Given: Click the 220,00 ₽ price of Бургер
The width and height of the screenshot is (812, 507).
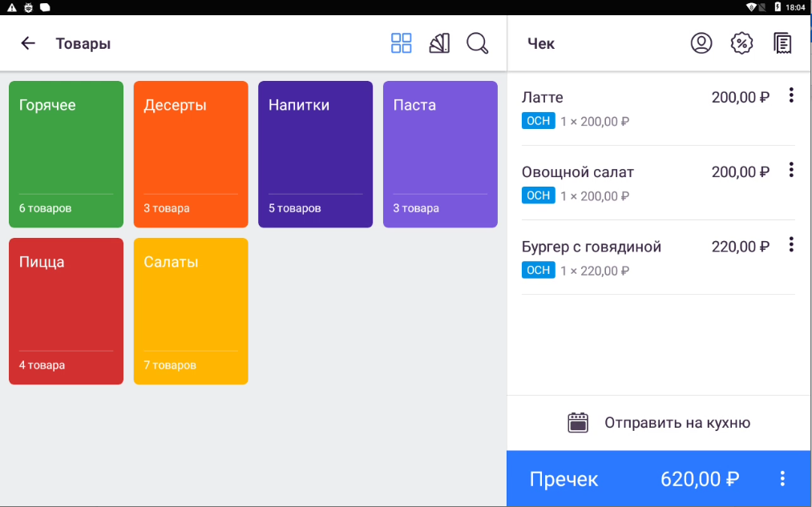Looking at the screenshot, I should tap(741, 247).
